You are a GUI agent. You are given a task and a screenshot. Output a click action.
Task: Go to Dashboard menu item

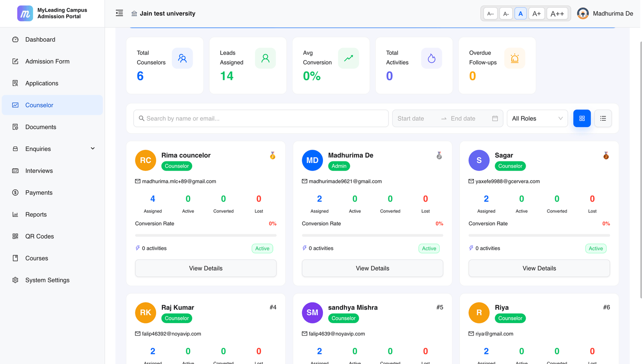pyautogui.click(x=52, y=39)
